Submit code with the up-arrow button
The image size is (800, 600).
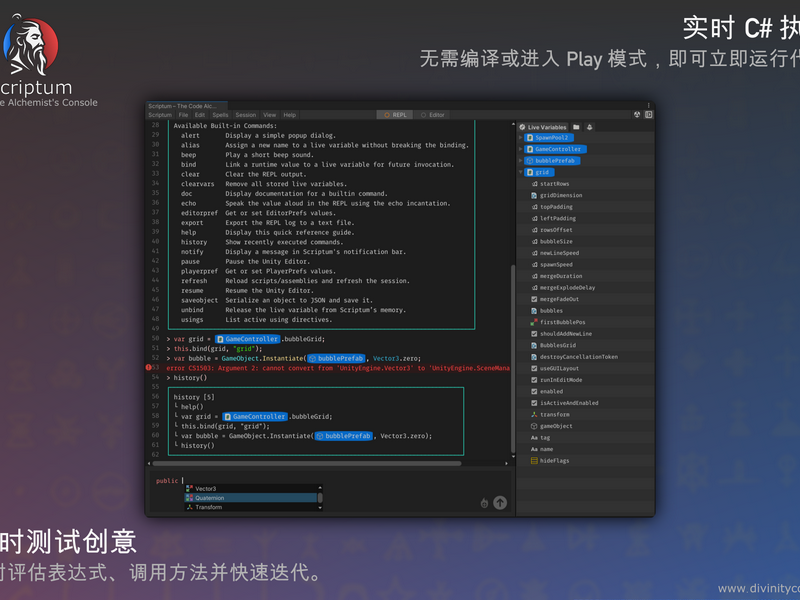(500, 503)
